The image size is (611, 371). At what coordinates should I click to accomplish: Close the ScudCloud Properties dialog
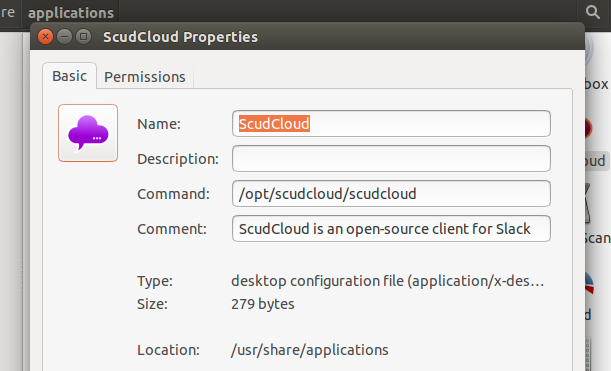click(45, 37)
